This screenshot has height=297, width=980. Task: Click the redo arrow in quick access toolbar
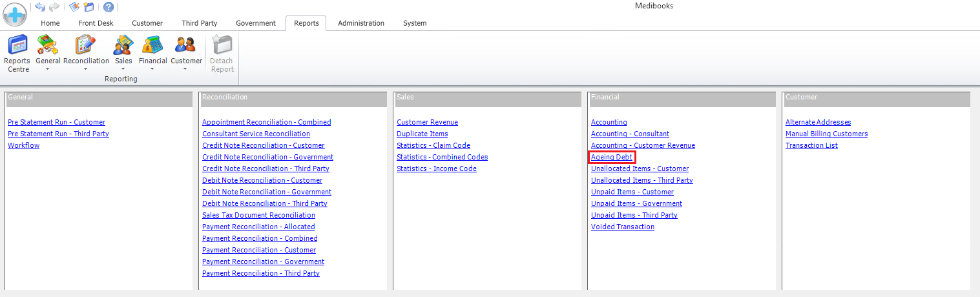click(x=54, y=7)
